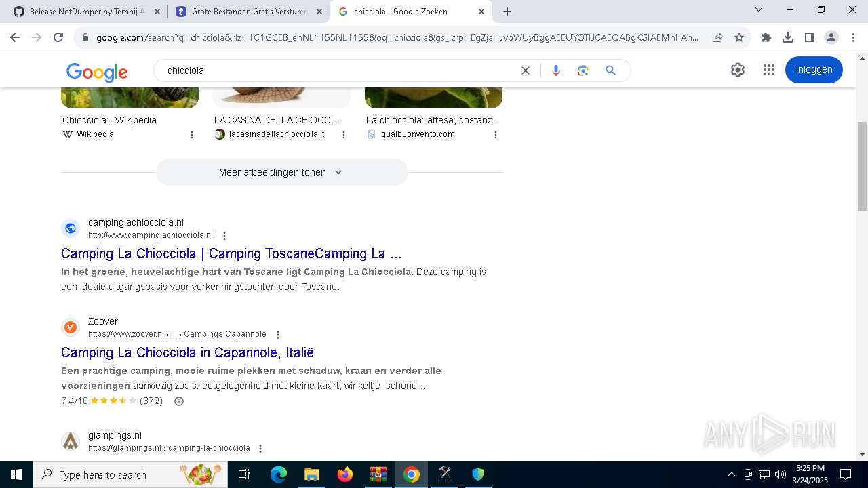Open Camping La Chiocciola Toscane result link
868x488 pixels.
coord(231,254)
